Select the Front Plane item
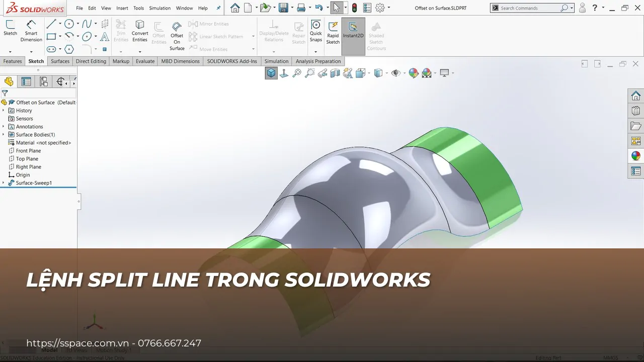The image size is (644, 362). pyautogui.click(x=28, y=151)
